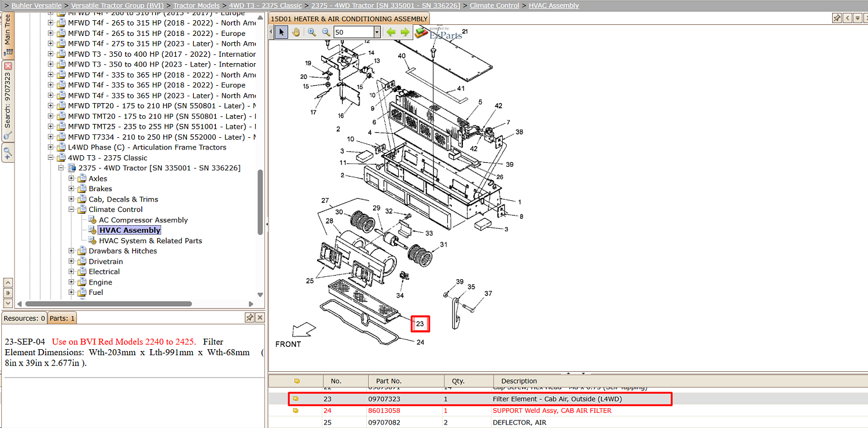This screenshot has height=428, width=868.
Task: Select HVAC System & Related Parts in tree
Action: [150, 241]
